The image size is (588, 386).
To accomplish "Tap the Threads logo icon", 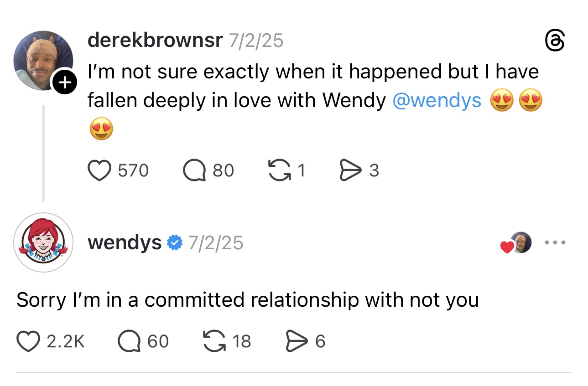I will pyautogui.click(x=555, y=41).
